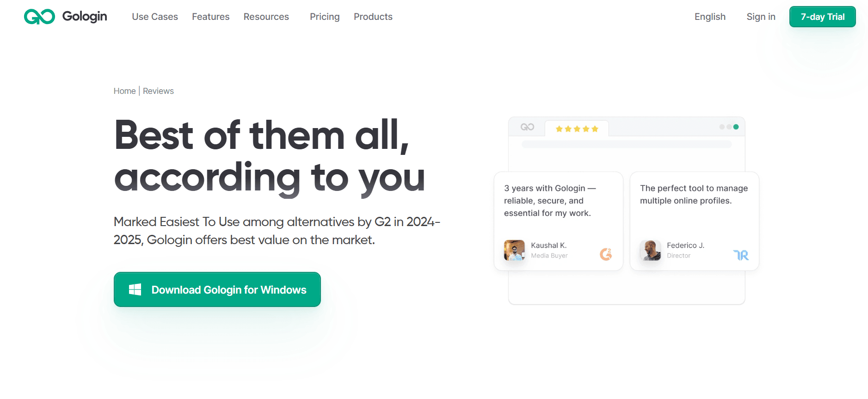The image size is (868, 399).
Task: Click the green dot in mock browser window
Action: coord(736,127)
